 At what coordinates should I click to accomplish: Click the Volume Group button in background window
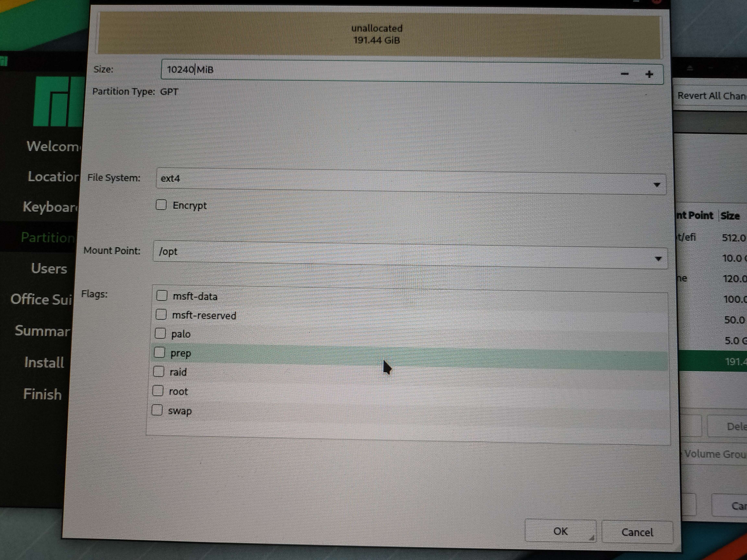[x=715, y=454]
